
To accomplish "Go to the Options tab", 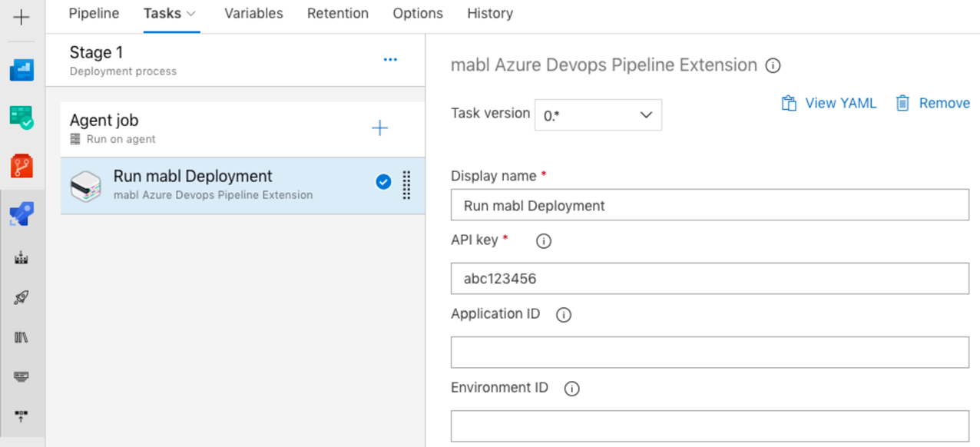I will click(x=418, y=13).
